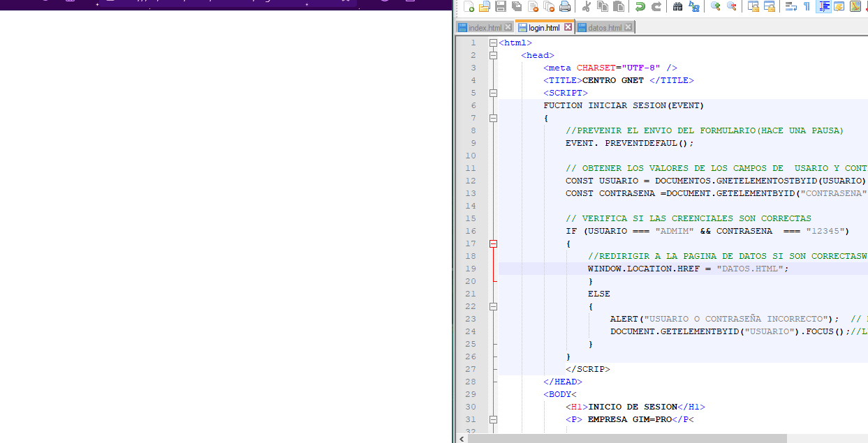This screenshot has width=868, height=443.
Task: Open a file with the folder icon
Action: [484, 7]
